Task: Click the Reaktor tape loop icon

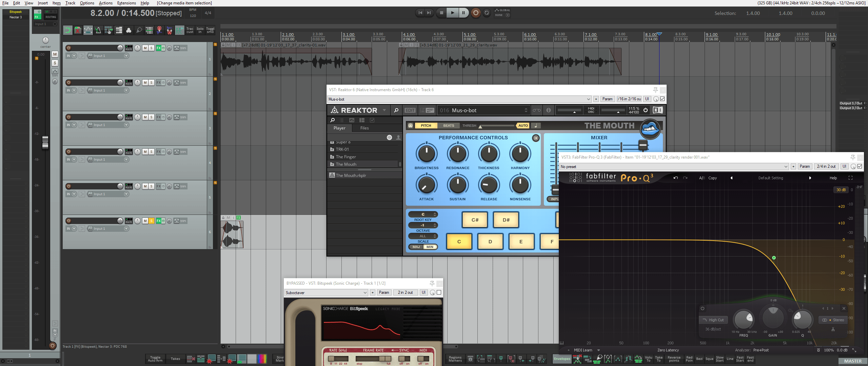Action: (x=536, y=110)
